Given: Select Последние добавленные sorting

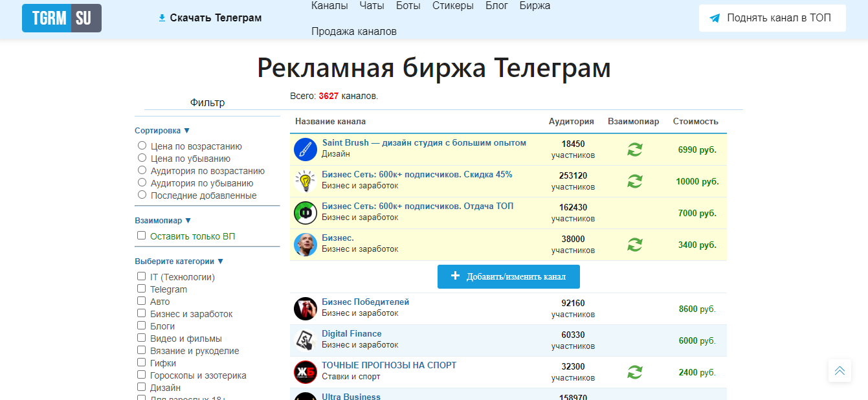Looking at the screenshot, I should (142, 195).
